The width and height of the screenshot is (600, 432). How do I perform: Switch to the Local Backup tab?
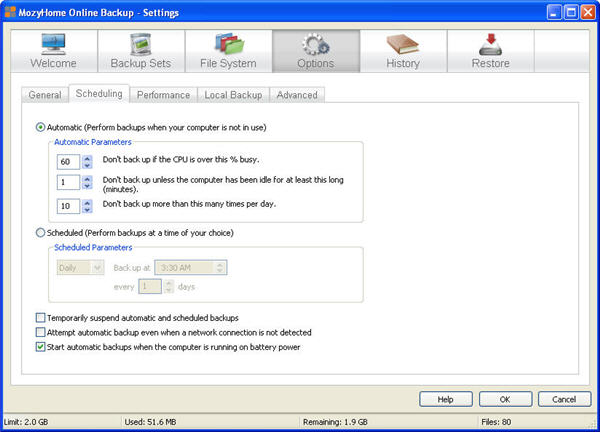point(233,95)
